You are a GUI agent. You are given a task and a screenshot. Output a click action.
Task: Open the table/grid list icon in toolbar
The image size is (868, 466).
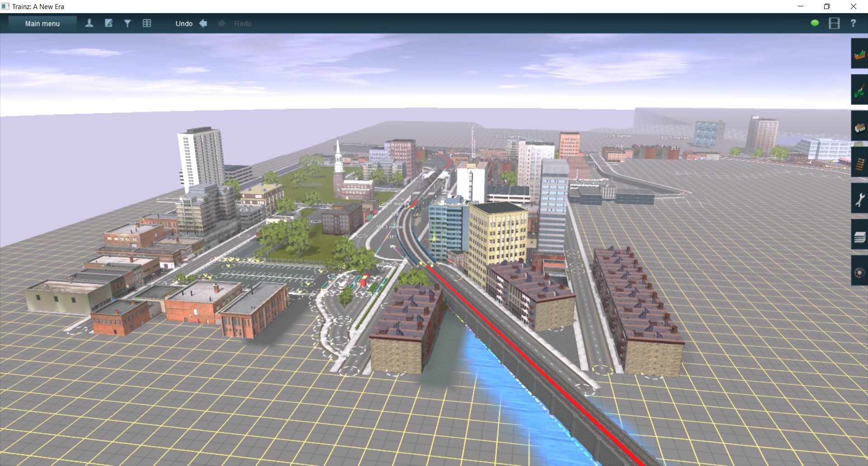click(147, 23)
